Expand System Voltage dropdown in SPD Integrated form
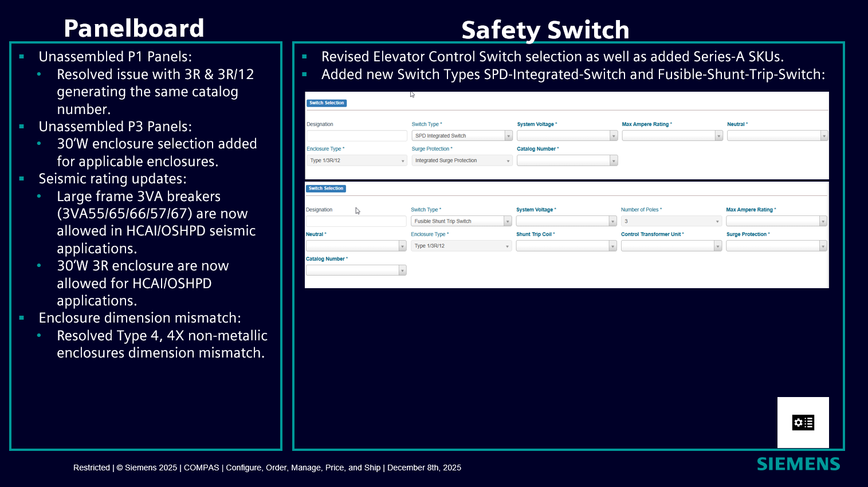 point(567,136)
